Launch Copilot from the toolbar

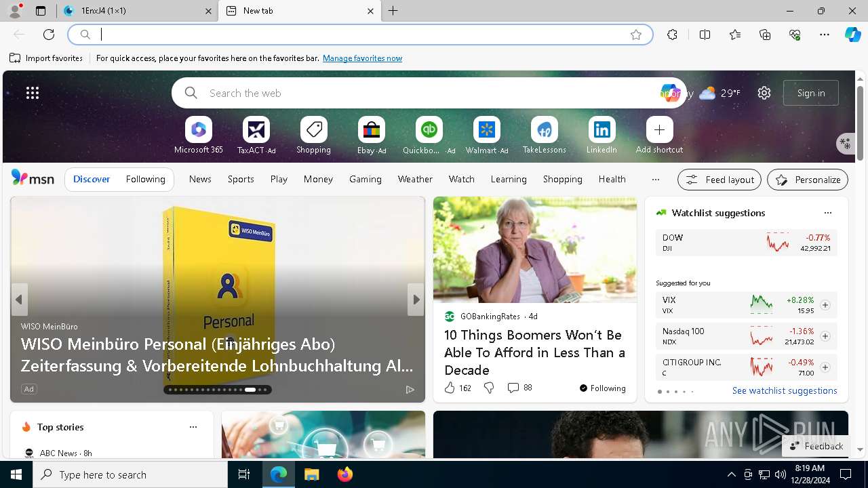click(852, 35)
